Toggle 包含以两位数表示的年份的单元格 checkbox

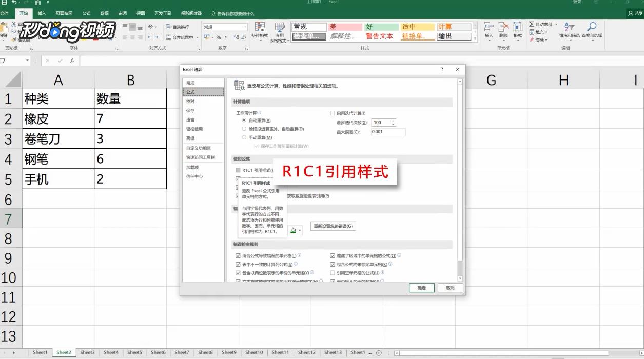tap(238, 273)
